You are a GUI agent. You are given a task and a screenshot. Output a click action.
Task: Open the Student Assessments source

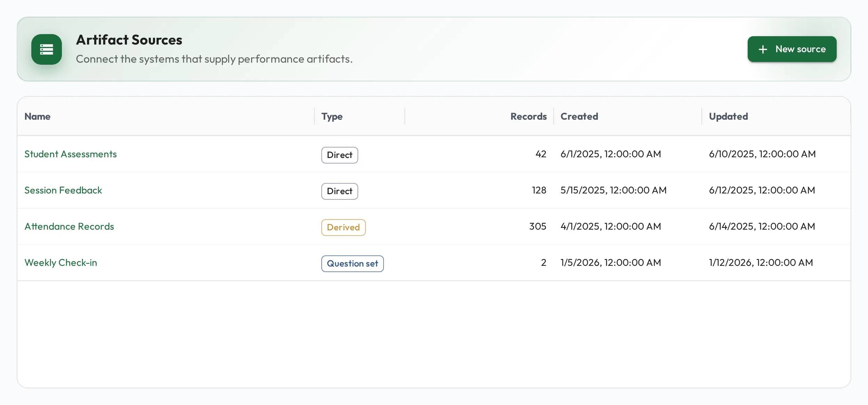point(71,154)
